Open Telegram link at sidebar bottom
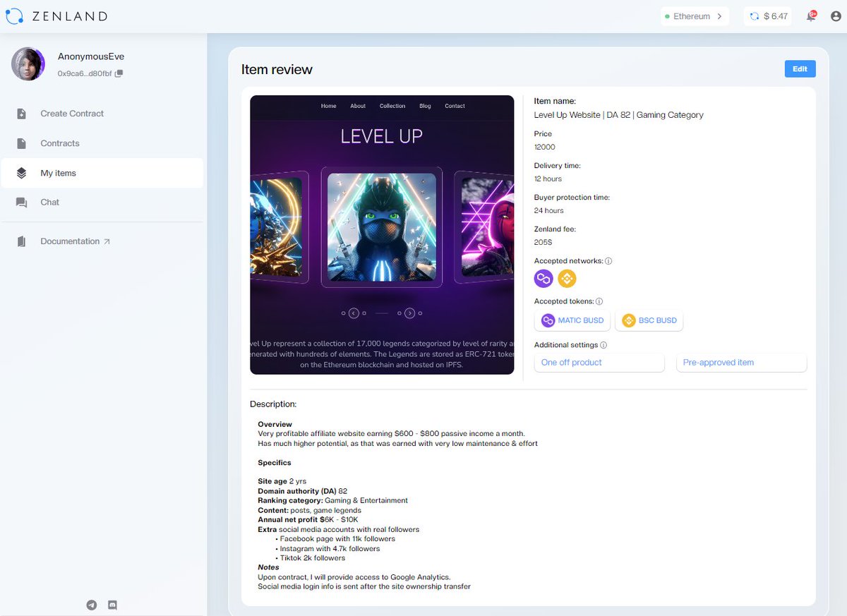The image size is (847, 616). 91,605
